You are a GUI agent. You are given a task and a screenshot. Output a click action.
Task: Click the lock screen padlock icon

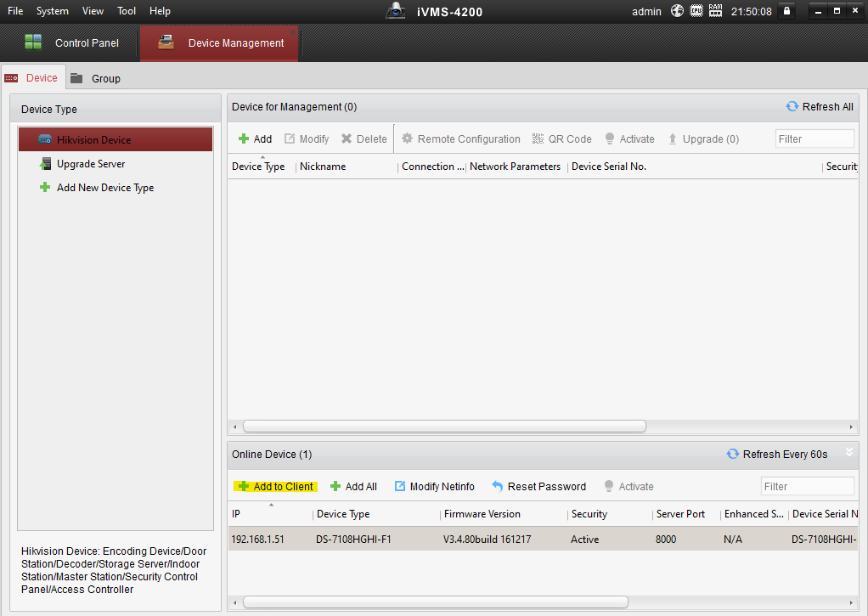[786, 10]
